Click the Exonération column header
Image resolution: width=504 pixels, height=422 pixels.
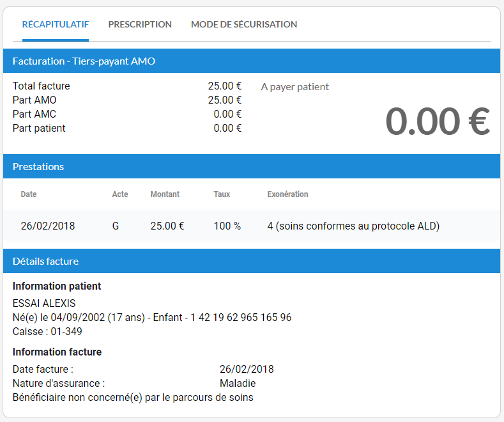pyautogui.click(x=287, y=194)
